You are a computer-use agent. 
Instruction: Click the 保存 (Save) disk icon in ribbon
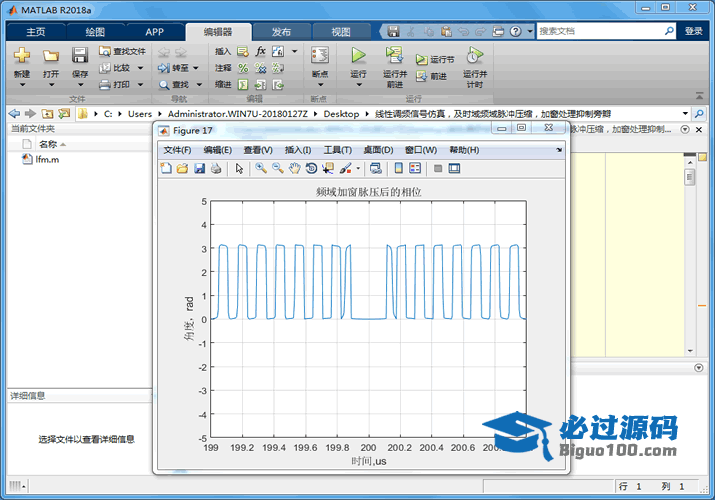[80, 56]
